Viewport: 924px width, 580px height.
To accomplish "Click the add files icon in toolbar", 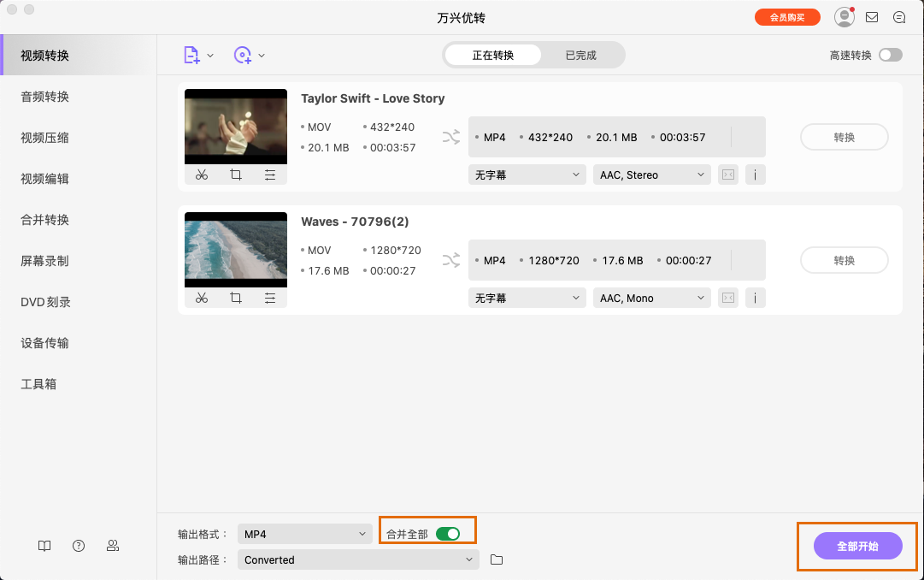I will coord(191,55).
